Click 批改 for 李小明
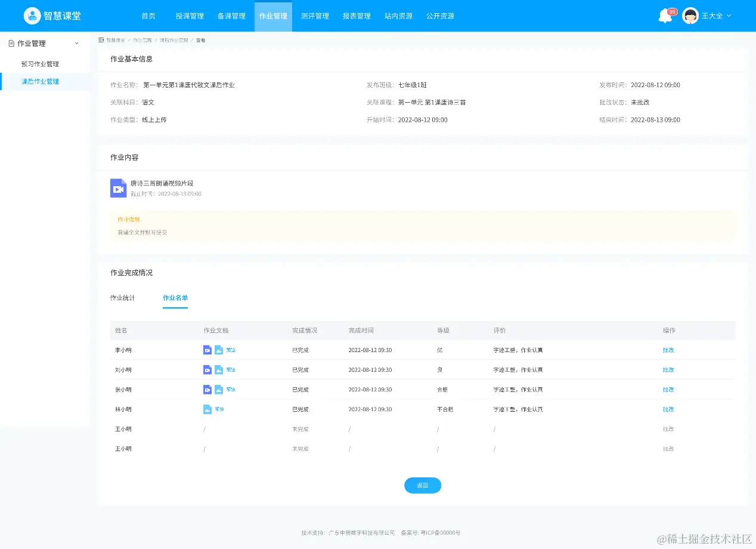The image size is (756, 549). [x=668, y=350]
